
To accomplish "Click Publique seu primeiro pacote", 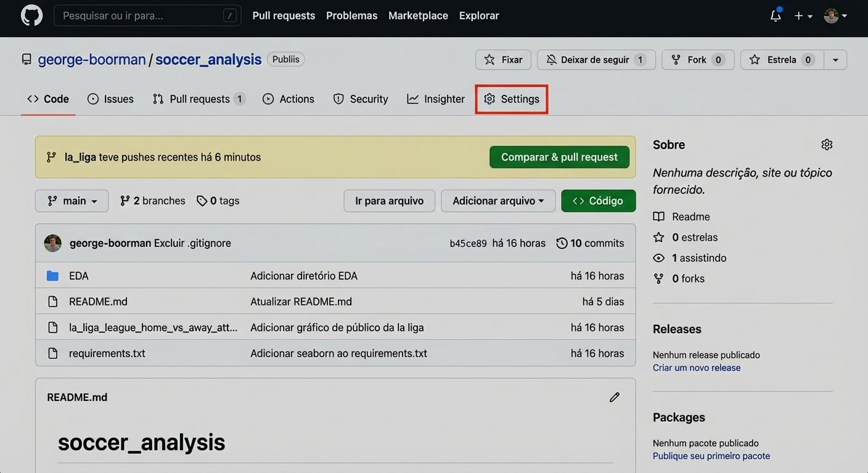I will point(711,456).
